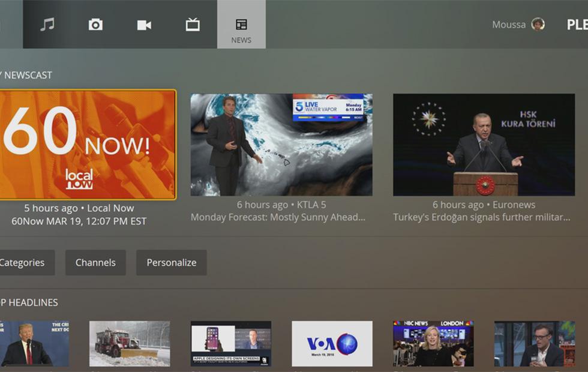Open the Videos camcorder icon
The width and height of the screenshot is (588, 372).
(144, 25)
